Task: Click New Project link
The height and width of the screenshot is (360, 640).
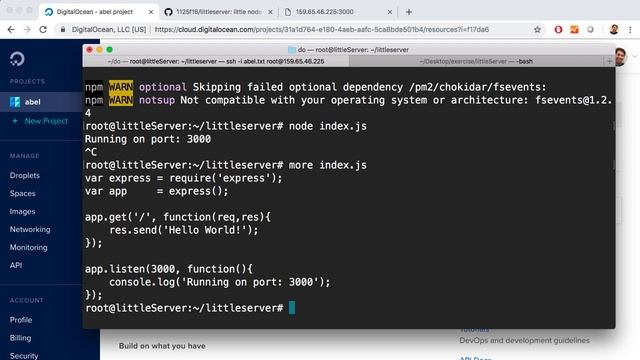Action: (x=46, y=121)
